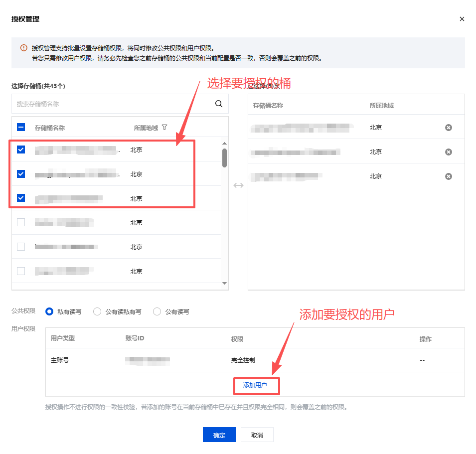Remove the second selected bucket from the right list

(x=448, y=152)
